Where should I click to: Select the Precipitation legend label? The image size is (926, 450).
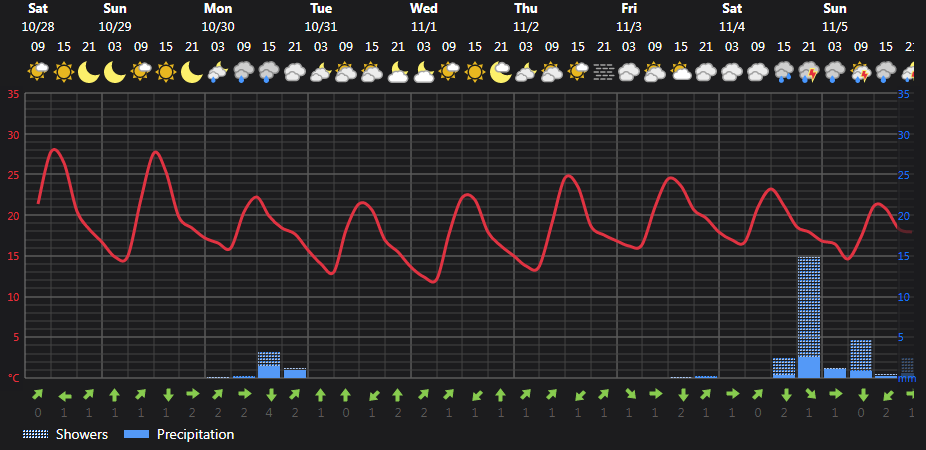point(195,435)
